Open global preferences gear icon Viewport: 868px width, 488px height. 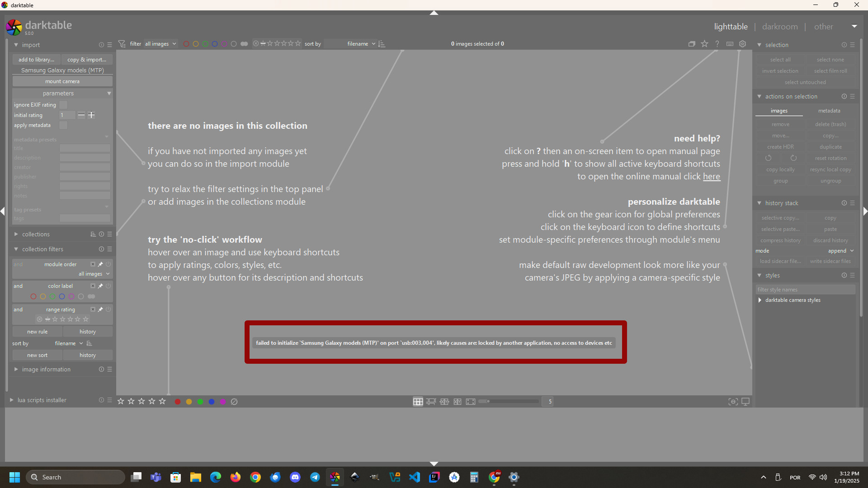click(x=742, y=44)
